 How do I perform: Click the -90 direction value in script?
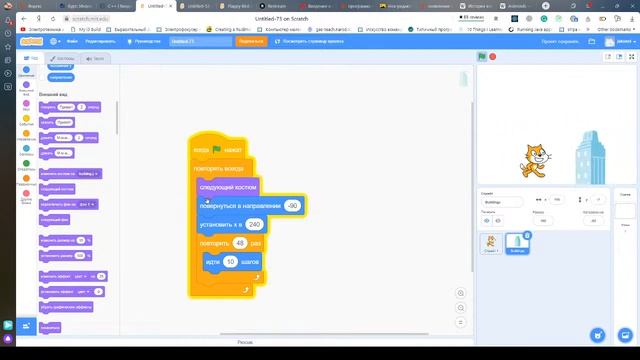coord(292,206)
